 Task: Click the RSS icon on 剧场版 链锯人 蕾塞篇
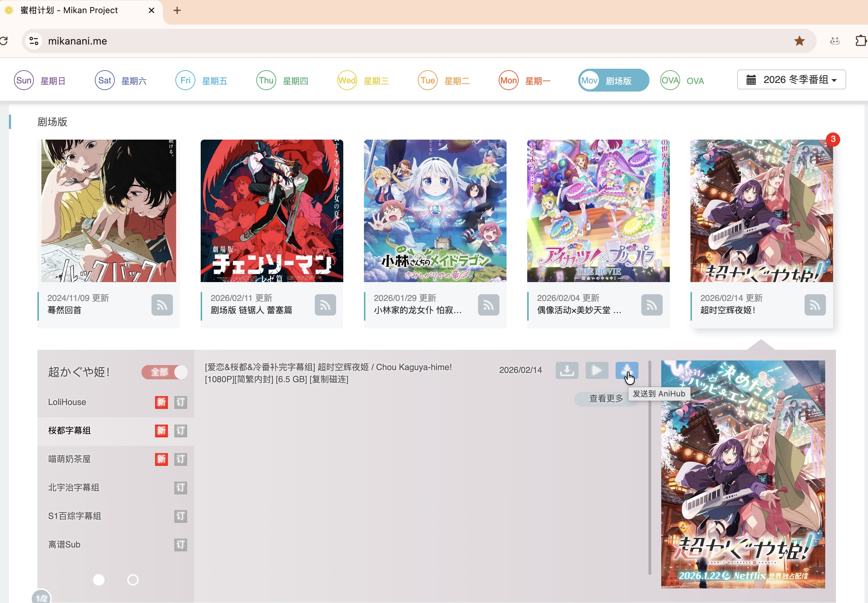coord(325,305)
